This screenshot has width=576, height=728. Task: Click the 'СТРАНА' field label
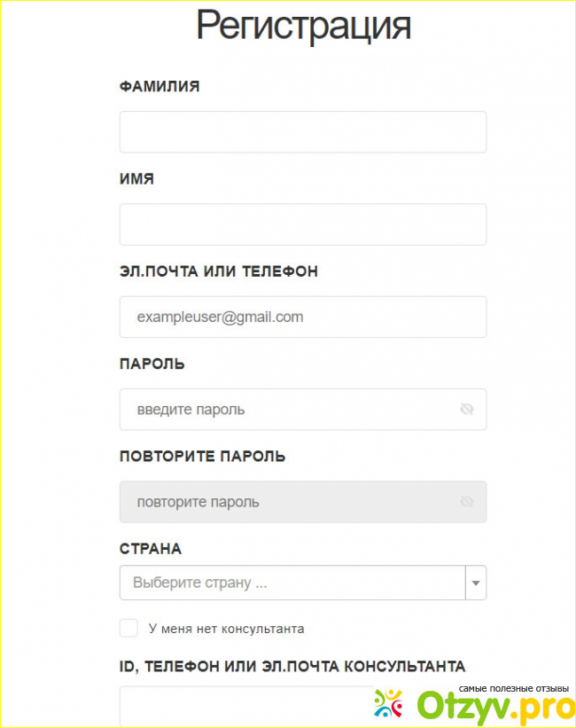coord(151,549)
